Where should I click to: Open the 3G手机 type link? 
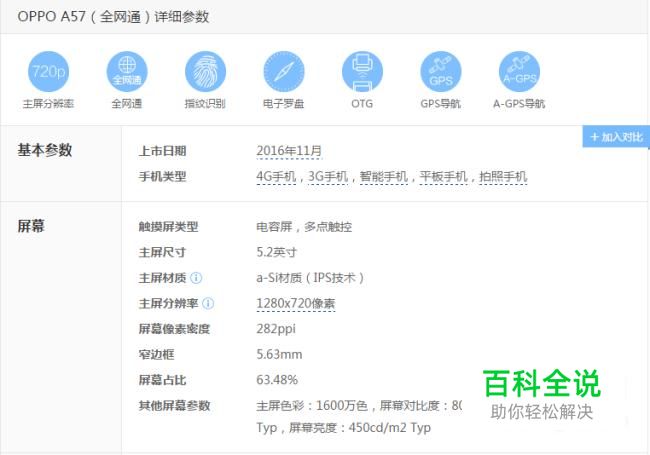point(328,177)
